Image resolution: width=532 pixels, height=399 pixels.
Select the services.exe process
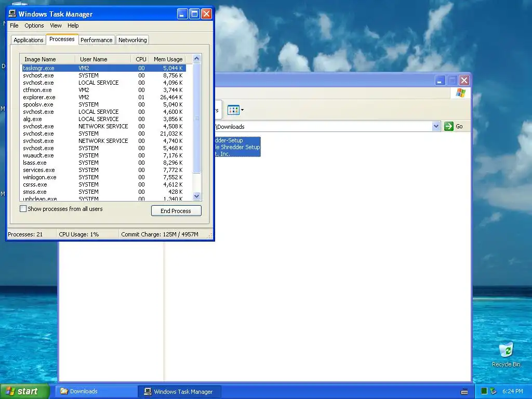pyautogui.click(x=104, y=170)
